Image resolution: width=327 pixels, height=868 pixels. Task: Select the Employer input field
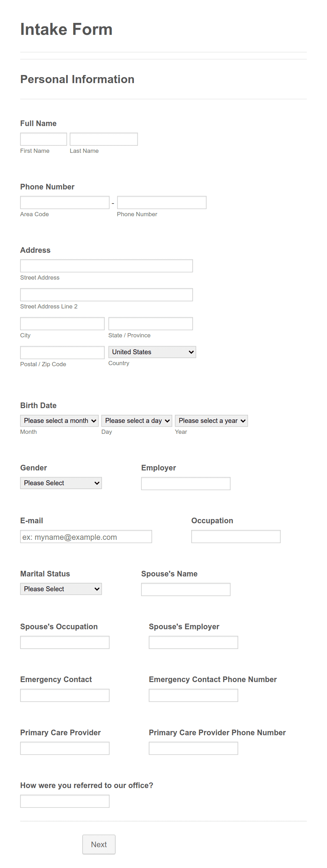pyautogui.click(x=185, y=483)
